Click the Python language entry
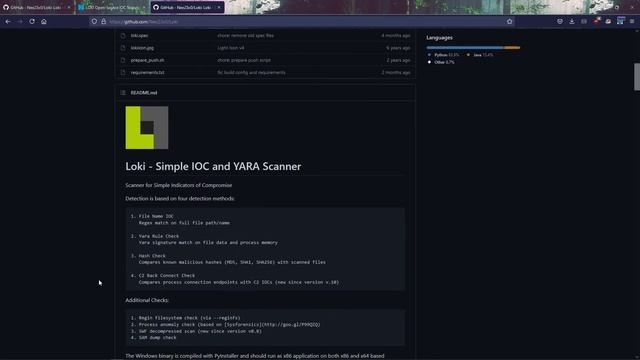Viewport: 640px width, 360px height. coord(444,55)
